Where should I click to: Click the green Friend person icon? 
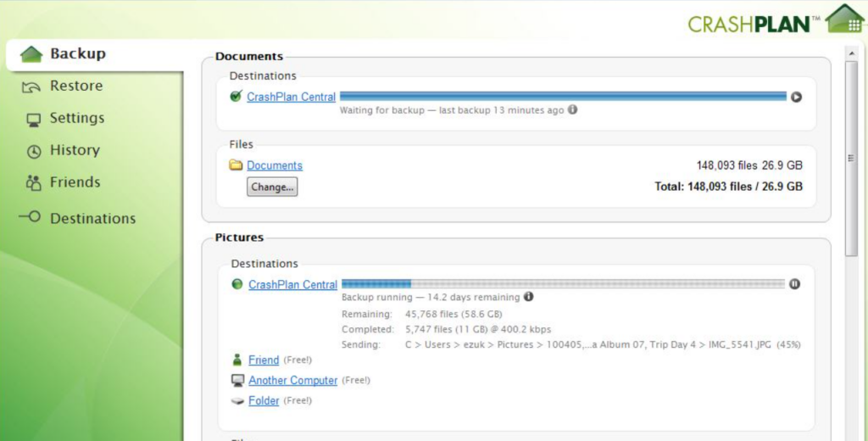pos(237,360)
